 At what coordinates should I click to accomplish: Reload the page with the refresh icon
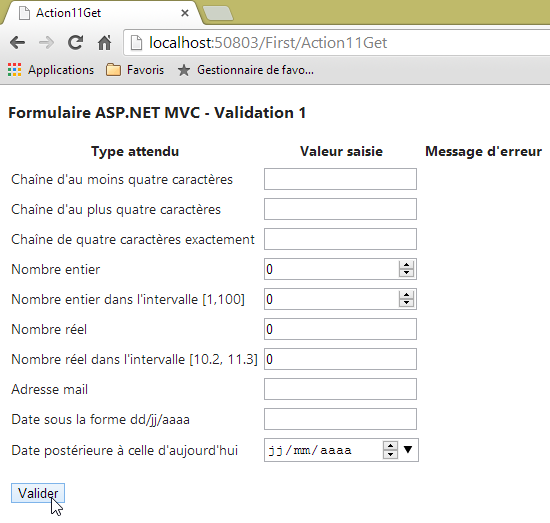point(75,43)
